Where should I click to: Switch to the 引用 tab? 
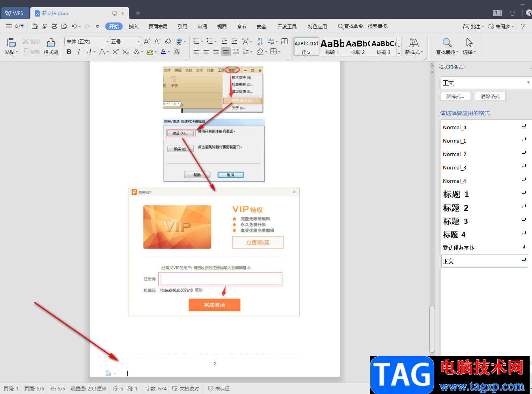click(x=183, y=26)
